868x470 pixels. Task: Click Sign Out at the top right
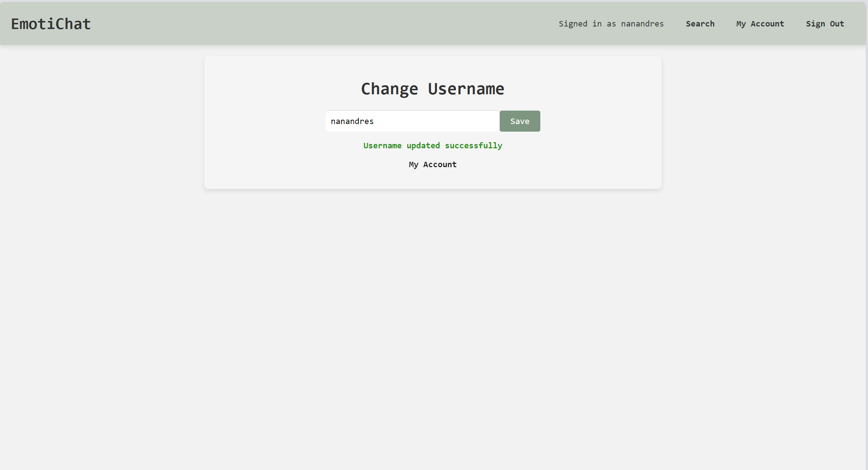tap(825, 24)
